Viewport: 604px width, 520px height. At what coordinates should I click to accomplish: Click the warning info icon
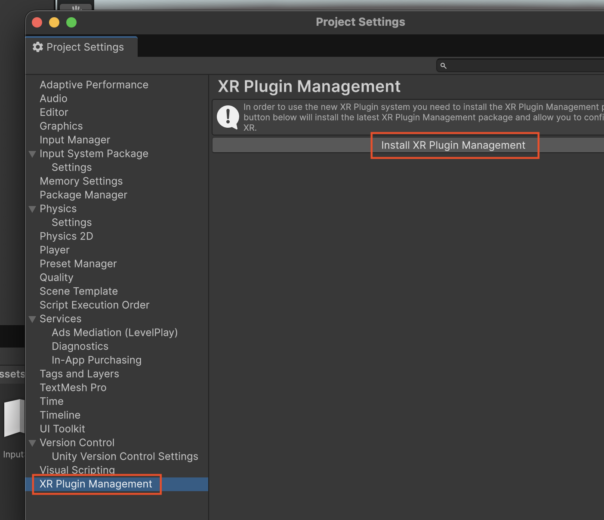coord(228,117)
